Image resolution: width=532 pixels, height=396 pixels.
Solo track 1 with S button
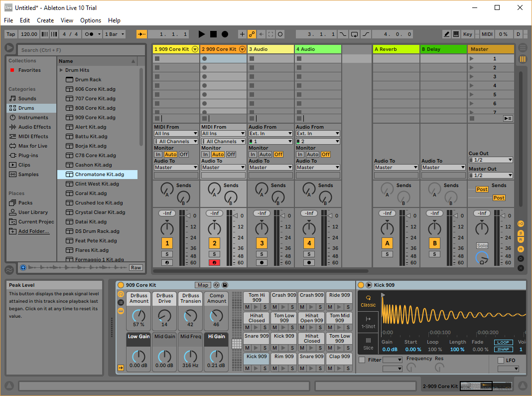(167, 254)
